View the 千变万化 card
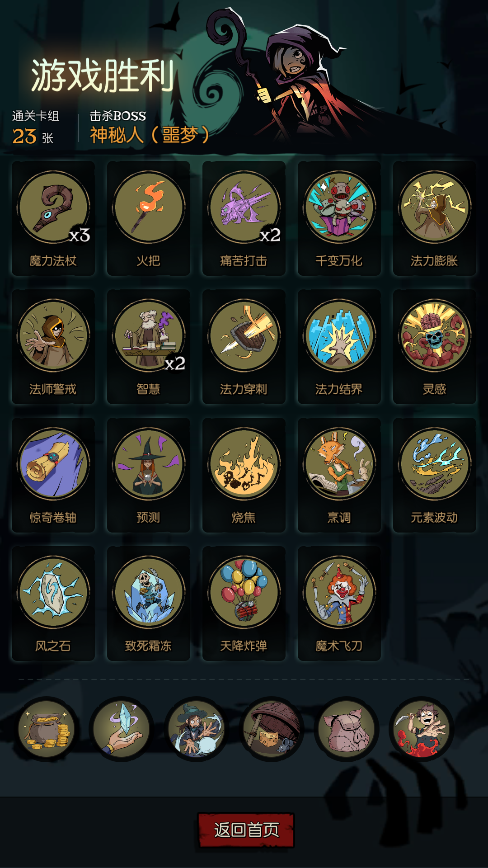488x868 pixels. pyautogui.click(x=339, y=218)
